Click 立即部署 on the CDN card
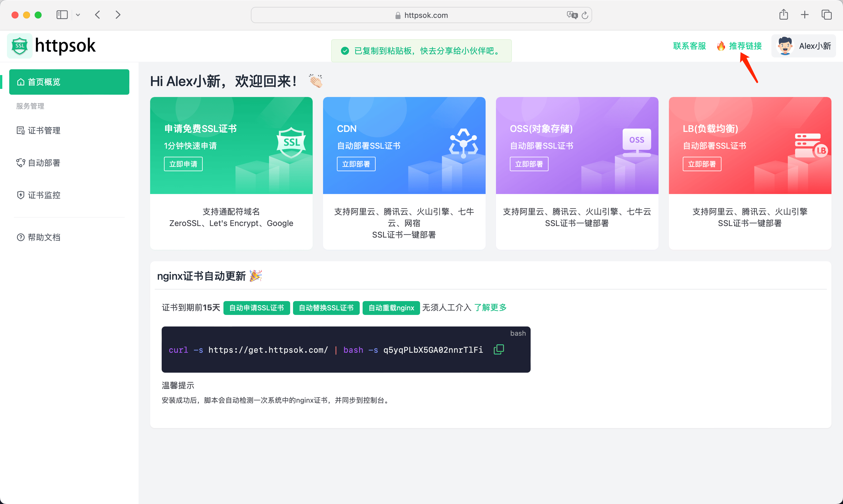 [356, 164]
